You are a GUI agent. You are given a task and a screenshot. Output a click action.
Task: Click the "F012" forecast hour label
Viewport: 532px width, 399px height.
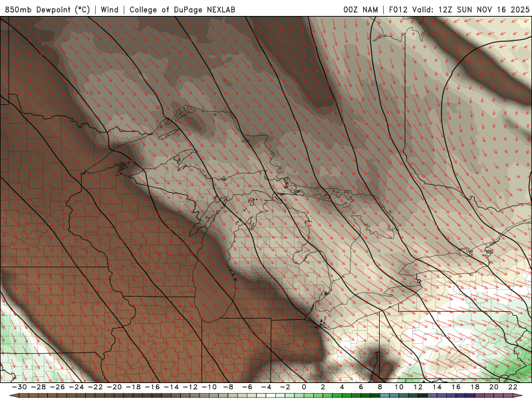398,9
